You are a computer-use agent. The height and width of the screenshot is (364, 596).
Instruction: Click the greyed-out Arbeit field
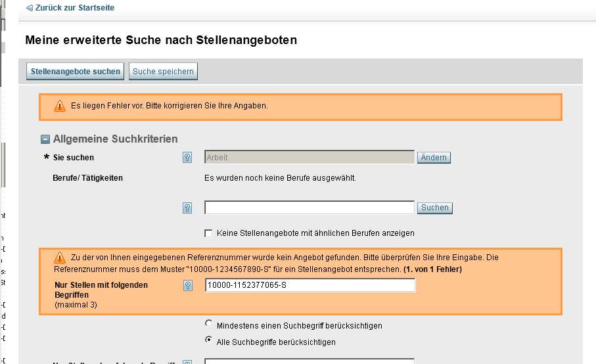pyautogui.click(x=309, y=158)
